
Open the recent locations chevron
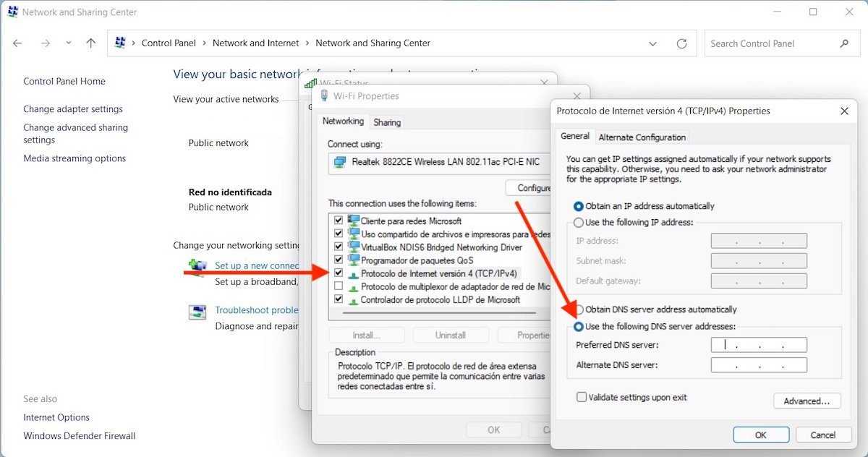click(x=69, y=43)
